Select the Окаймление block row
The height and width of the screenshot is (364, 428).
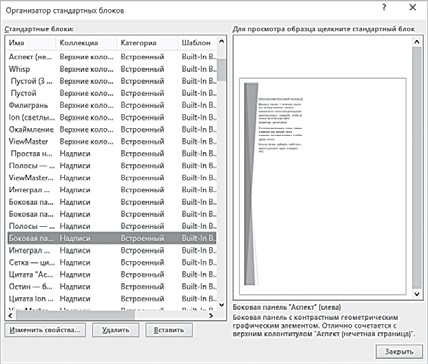pos(112,129)
